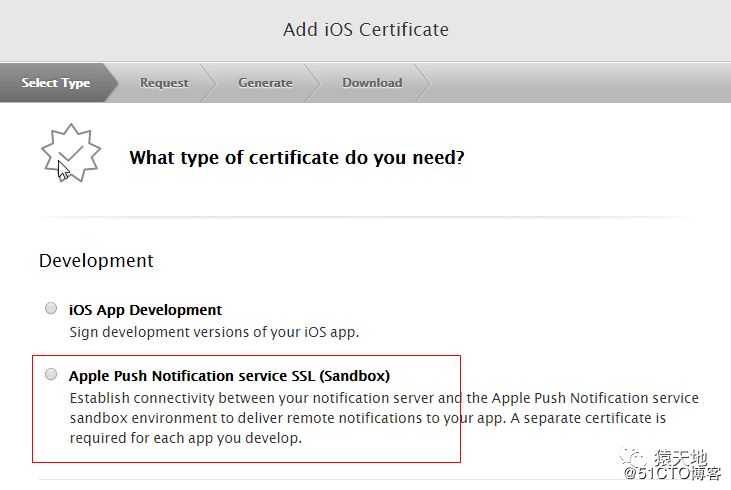This screenshot has width=731, height=490.
Task: Jump to the Download step
Action: [x=372, y=83]
